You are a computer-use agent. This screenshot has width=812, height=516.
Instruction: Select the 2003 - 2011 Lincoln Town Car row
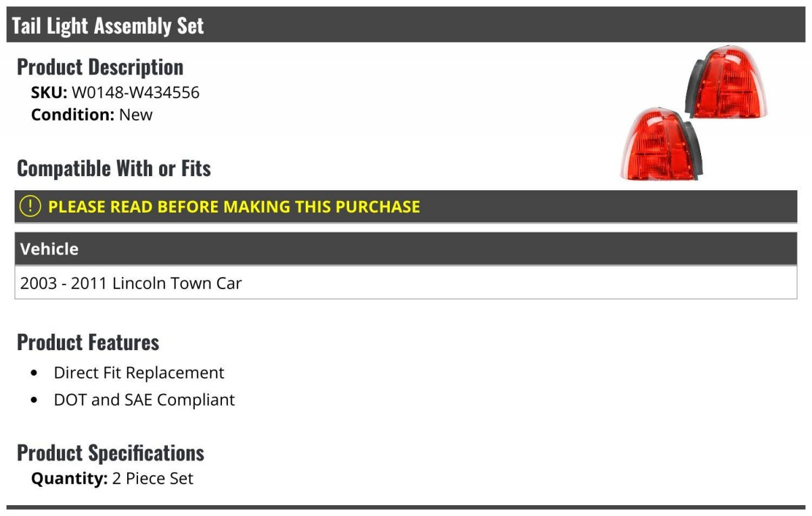[x=406, y=282]
